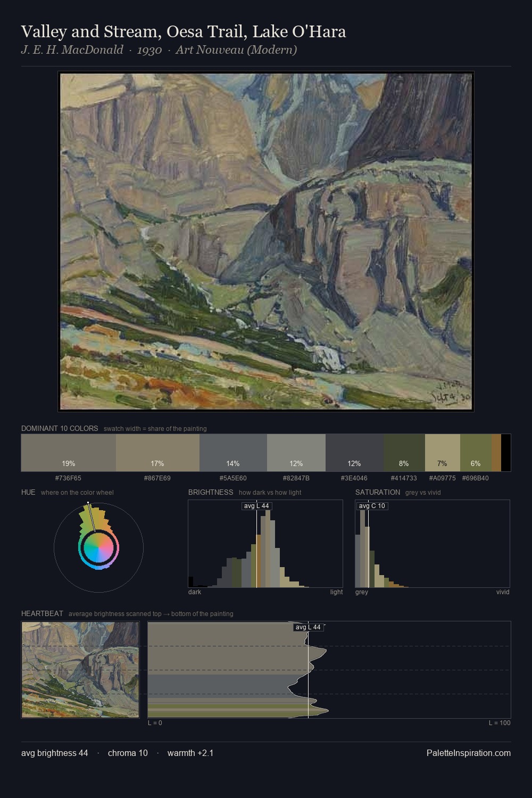This screenshot has height=798, width=532.
Task: Select the #736F65 color swatch
Action: [69, 453]
